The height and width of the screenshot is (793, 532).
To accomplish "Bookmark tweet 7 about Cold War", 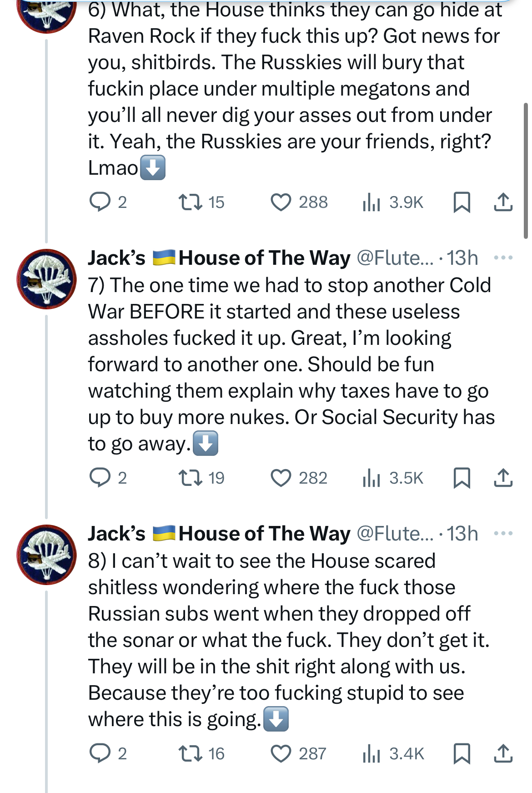I will tap(462, 478).
